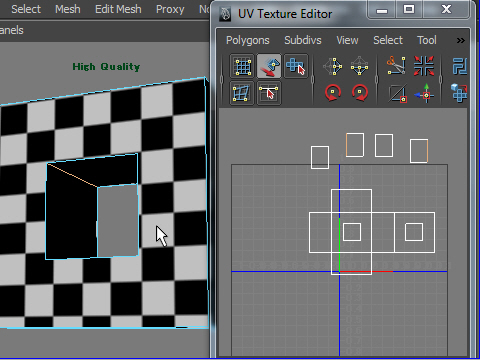This screenshot has width=480, height=360.
Task: Select the leftmost small UV shell above grid
Action: tap(320, 157)
